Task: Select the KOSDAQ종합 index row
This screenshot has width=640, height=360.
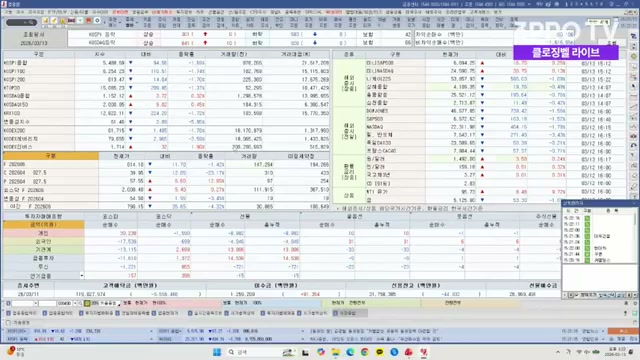Action: click(x=166, y=96)
